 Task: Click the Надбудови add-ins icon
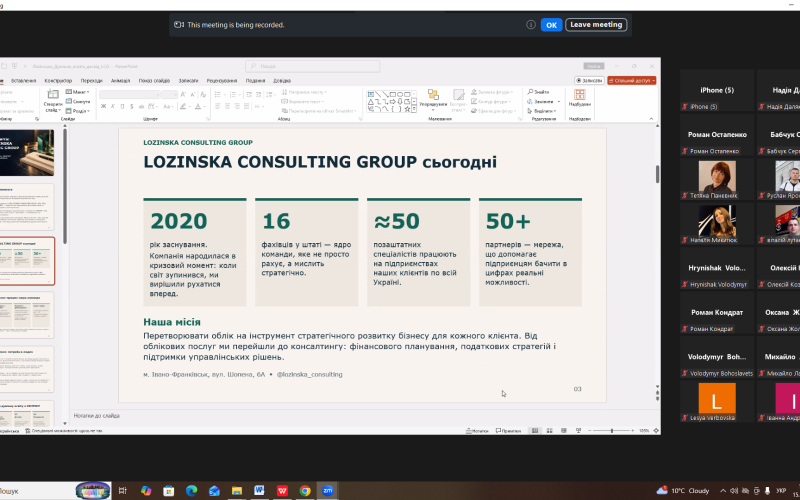(580, 95)
